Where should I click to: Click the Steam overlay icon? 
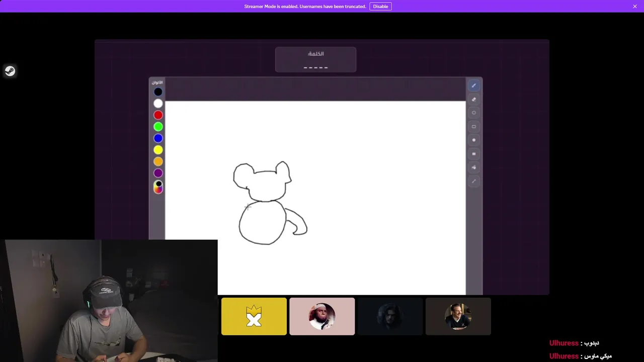(10, 71)
